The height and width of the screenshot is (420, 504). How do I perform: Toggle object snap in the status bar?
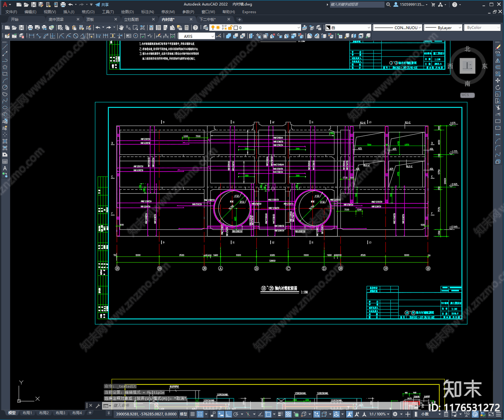268,414
